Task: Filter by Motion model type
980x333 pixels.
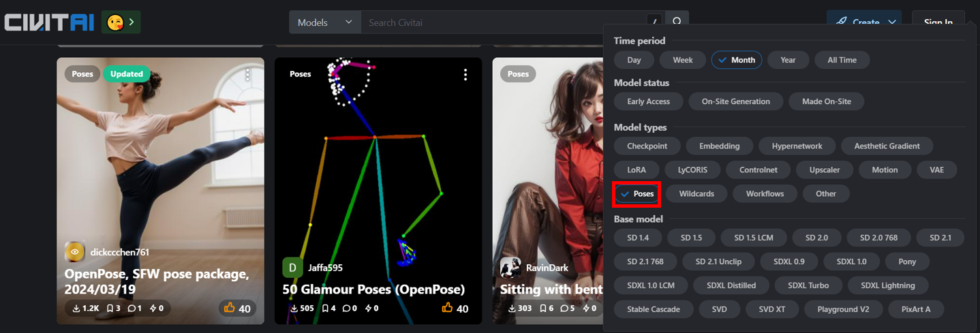Action: [x=885, y=170]
